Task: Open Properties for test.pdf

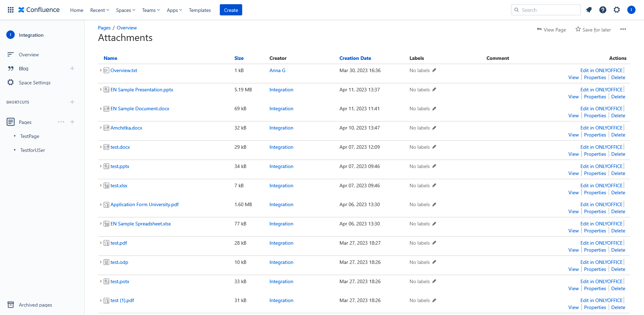Action: click(x=595, y=250)
